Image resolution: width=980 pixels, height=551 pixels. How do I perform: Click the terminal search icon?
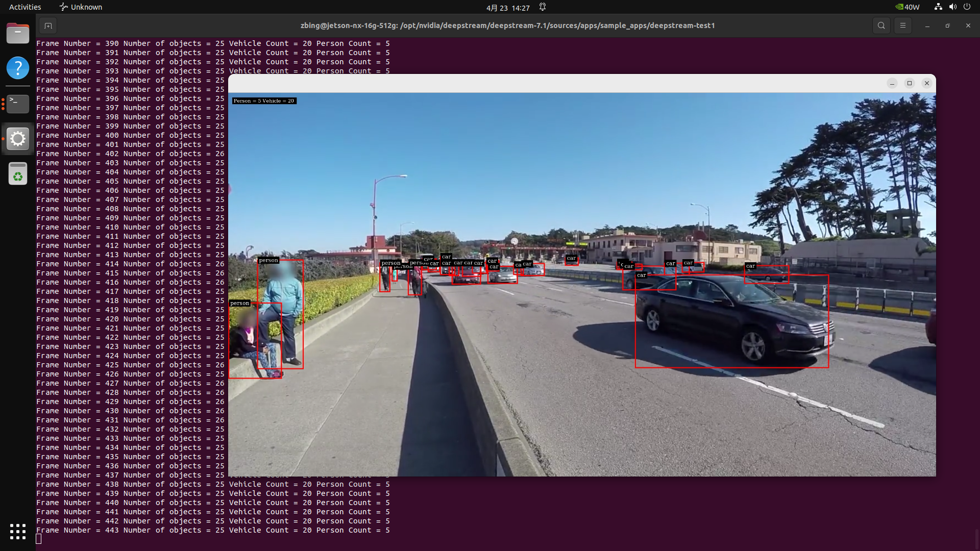(x=881, y=26)
